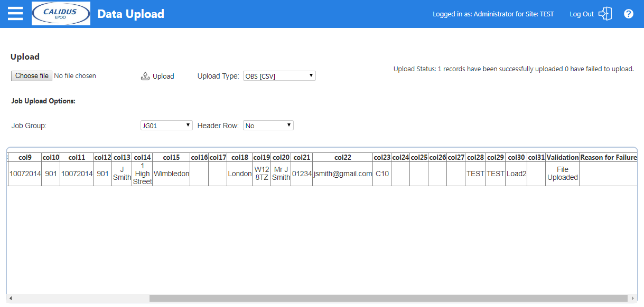Click the Upload button label
The width and height of the screenshot is (644, 307).
(163, 76)
